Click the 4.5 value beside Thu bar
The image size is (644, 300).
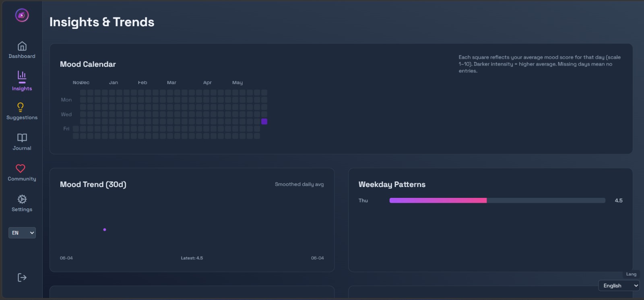click(x=619, y=201)
